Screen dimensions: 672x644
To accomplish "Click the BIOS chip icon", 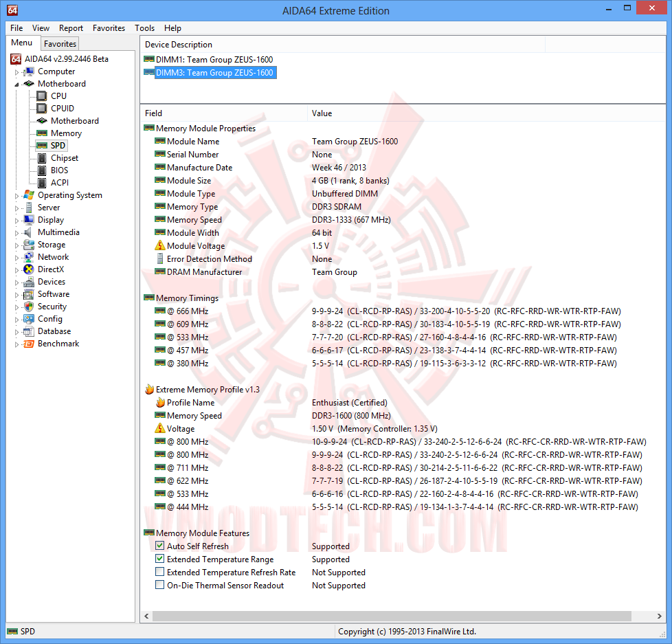I will [x=42, y=170].
